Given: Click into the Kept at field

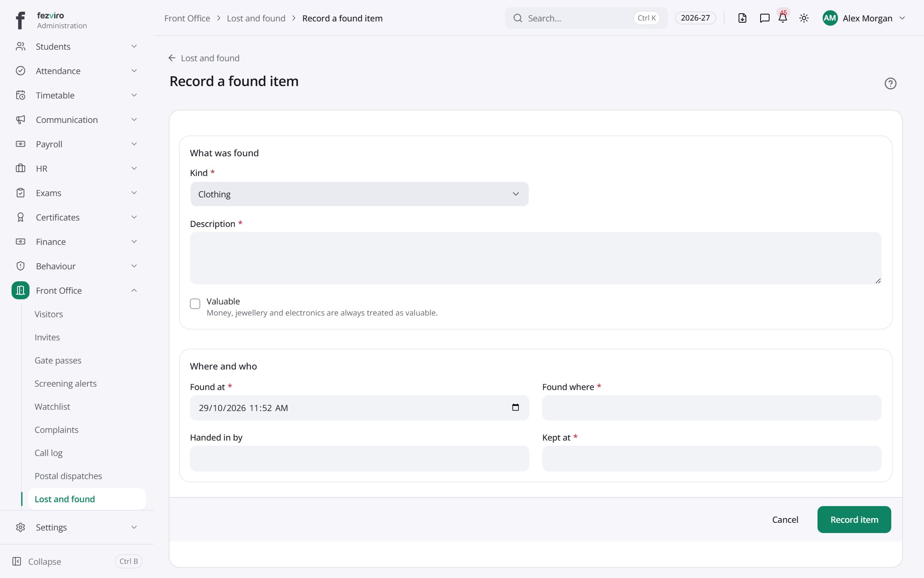Looking at the screenshot, I should (x=712, y=459).
